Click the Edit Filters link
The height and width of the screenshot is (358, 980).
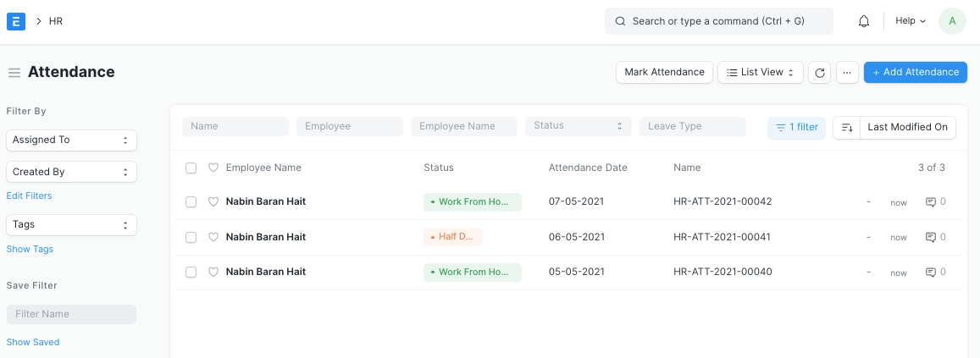point(29,196)
